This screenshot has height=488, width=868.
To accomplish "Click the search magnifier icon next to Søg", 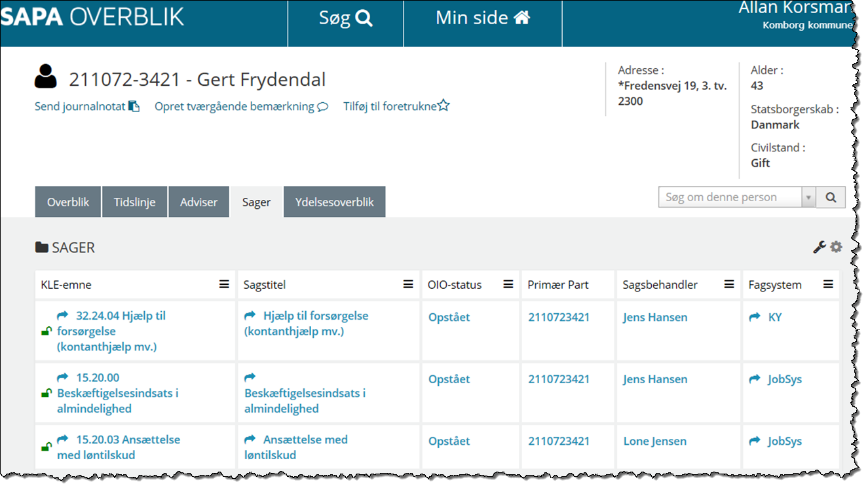I will 364,18.
